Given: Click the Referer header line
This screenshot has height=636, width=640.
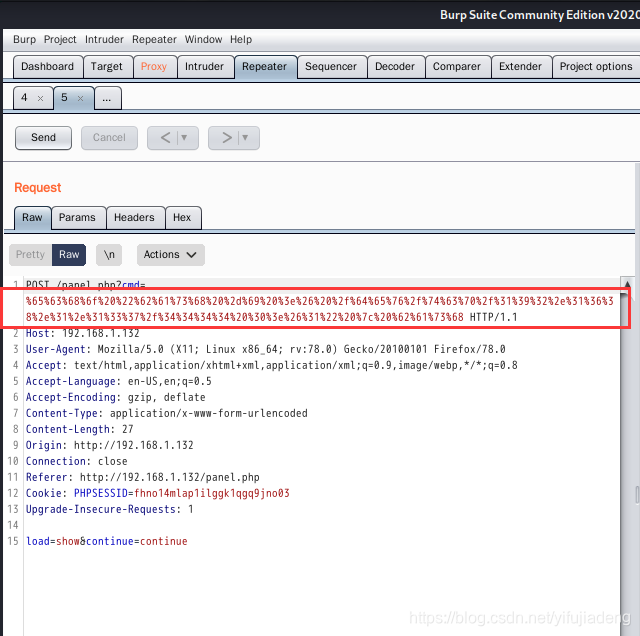Looking at the screenshot, I should point(142,477).
